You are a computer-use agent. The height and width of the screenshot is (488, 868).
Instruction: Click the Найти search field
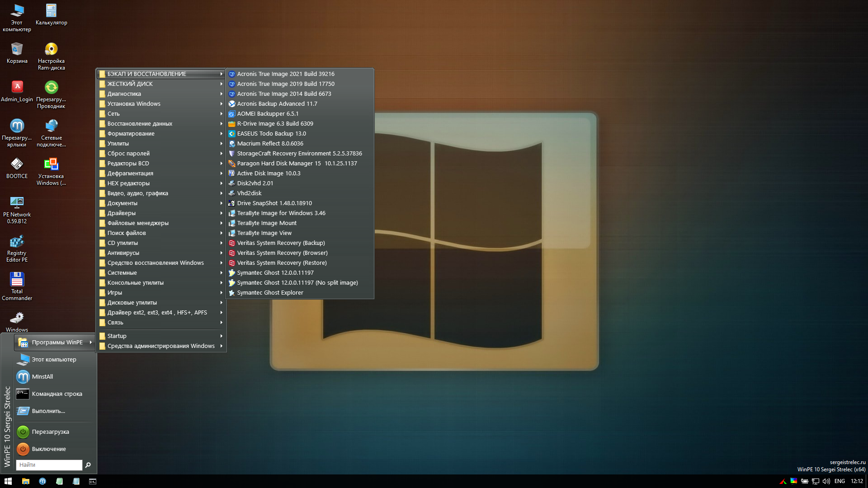tap(49, 465)
